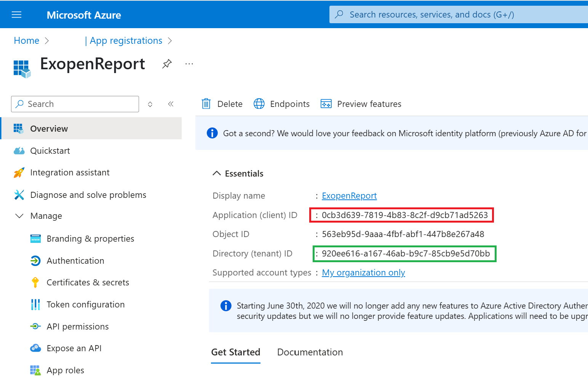
Task: Open Quickstart in the sidebar
Action: tap(50, 151)
